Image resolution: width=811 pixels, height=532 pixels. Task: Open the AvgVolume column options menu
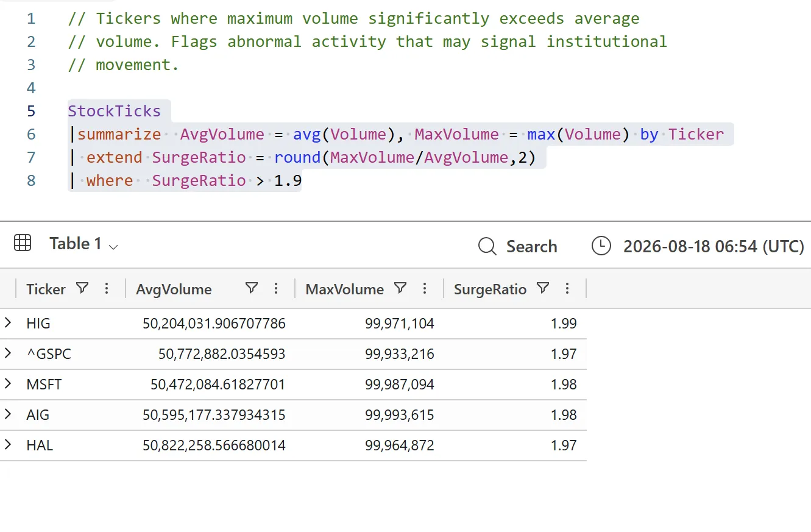pyautogui.click(x=276, y=288)
